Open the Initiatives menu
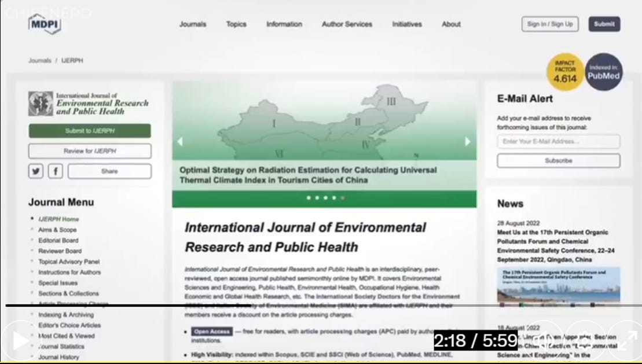 [407, 24]
